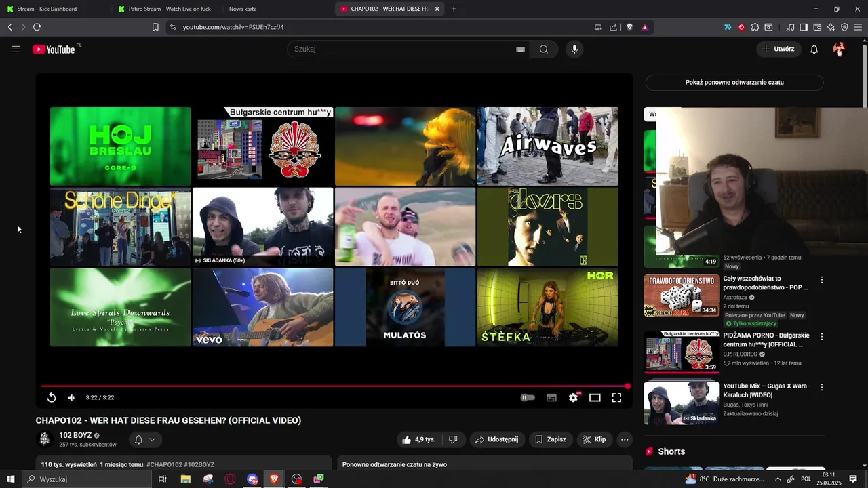Click the video progress bar scrubber
This screenshot has height=488, width=868.
coord(627,386)
